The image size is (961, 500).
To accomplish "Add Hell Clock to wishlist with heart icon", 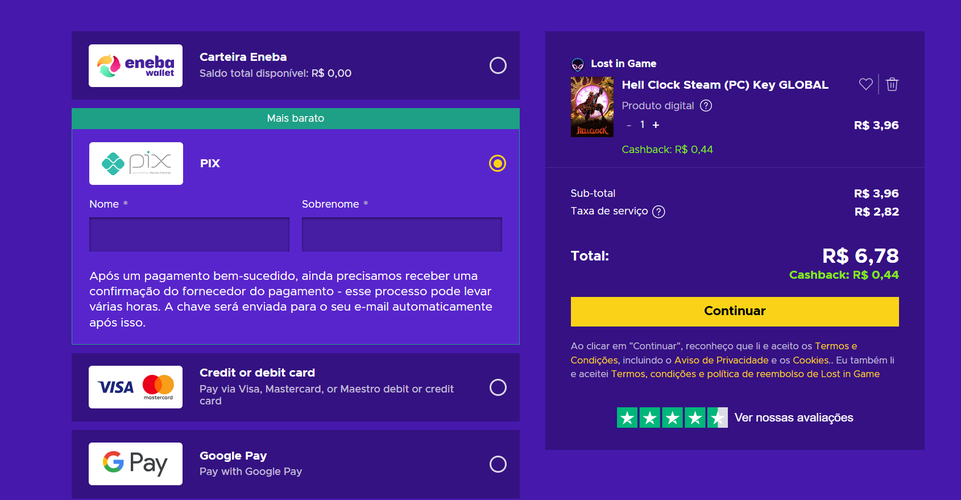I will click(865, 85).
